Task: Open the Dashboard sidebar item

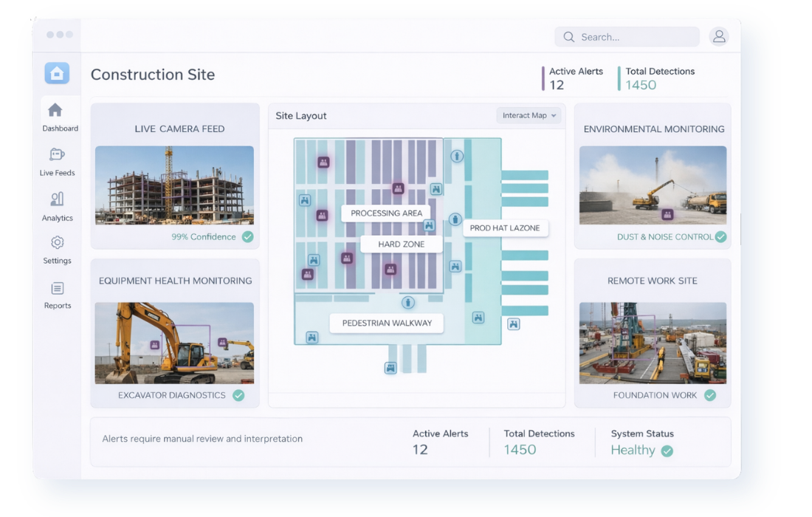Action: tap(56, 117)
